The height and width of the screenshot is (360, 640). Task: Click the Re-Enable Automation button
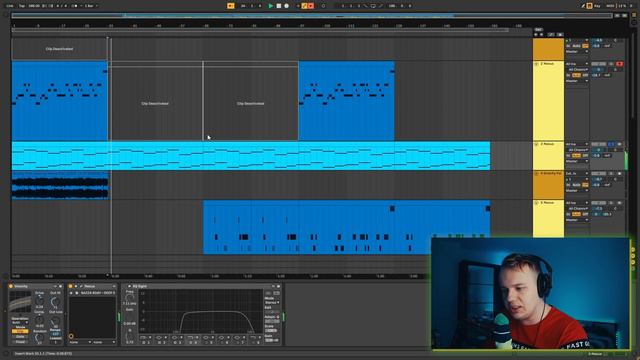click(x=311, y=6)
